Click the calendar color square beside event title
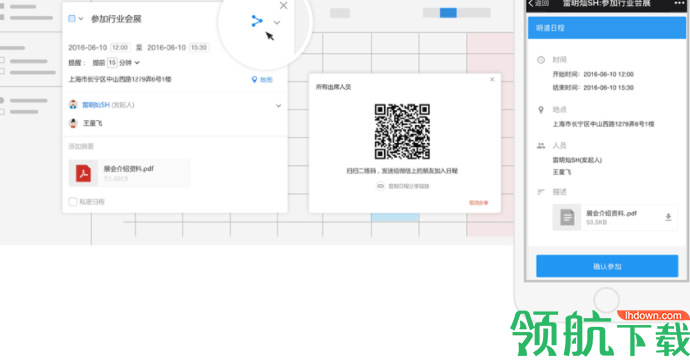 coord(72,18)
